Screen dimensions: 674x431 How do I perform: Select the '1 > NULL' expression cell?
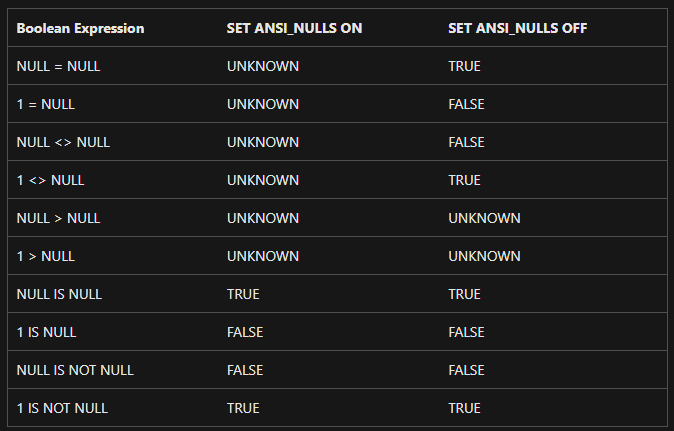tap(45, 256)
